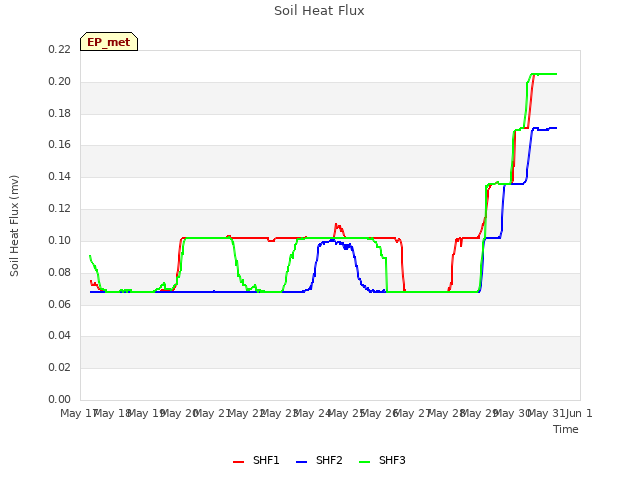
Task: Click the May 31 x-axis tick label
Action: [x=547, y=413]
